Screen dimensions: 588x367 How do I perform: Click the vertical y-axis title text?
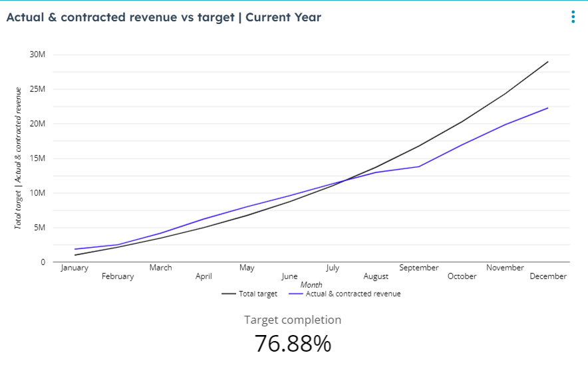(18, 158)
